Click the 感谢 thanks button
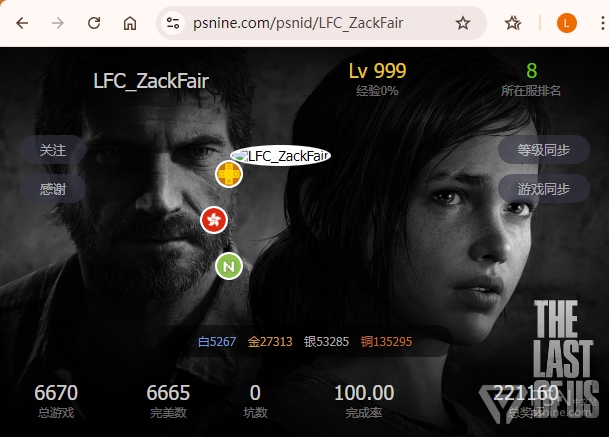Screen dimensions: 609x437 coord(53,189)
